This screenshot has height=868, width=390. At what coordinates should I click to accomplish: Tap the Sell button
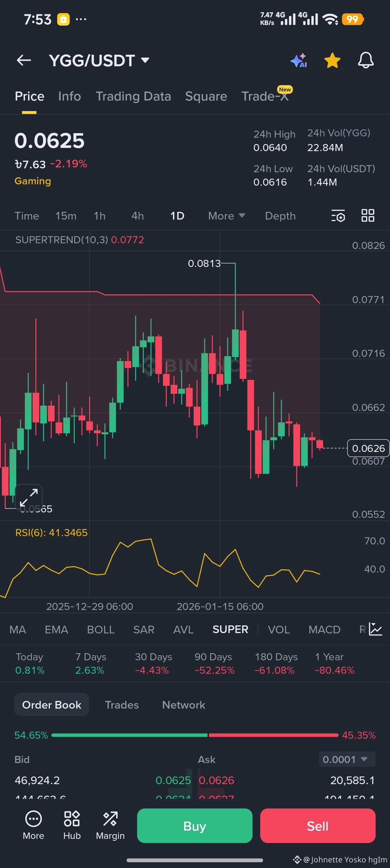(x=318, y=825)
